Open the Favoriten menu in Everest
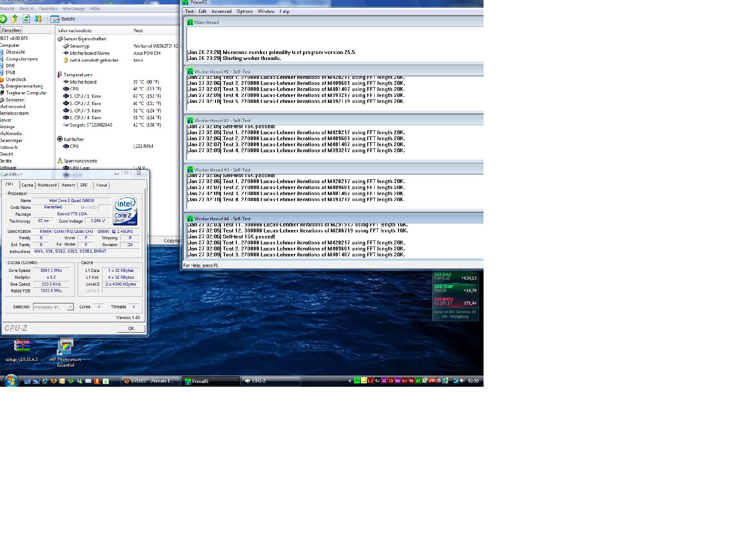The image size is (747, 560). click(48, 9)
